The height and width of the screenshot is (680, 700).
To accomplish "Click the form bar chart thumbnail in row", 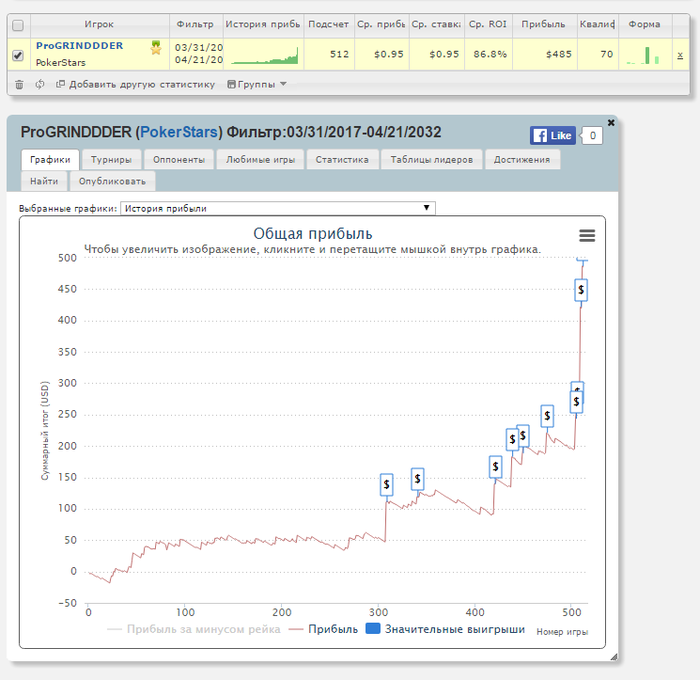I will click(643, 55).
